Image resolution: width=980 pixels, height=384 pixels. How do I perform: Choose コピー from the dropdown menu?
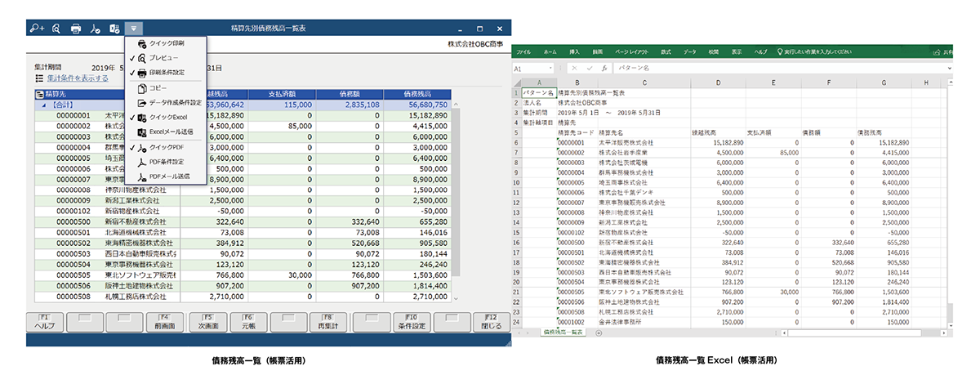[x=159, y=88]
